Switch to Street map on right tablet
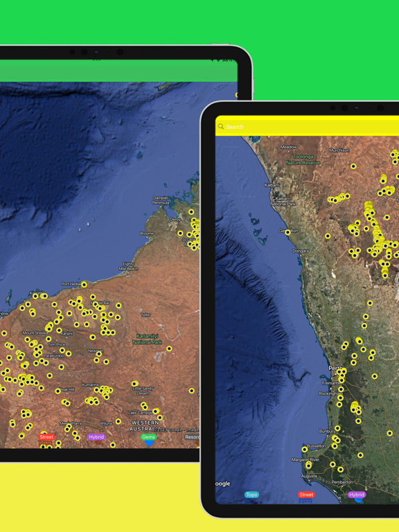 tap(306, 495)
